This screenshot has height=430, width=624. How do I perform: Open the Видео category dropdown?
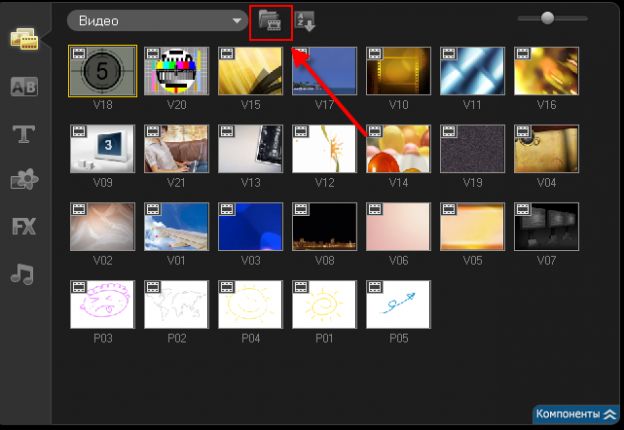pyautogui.click(x=158, y=21)
